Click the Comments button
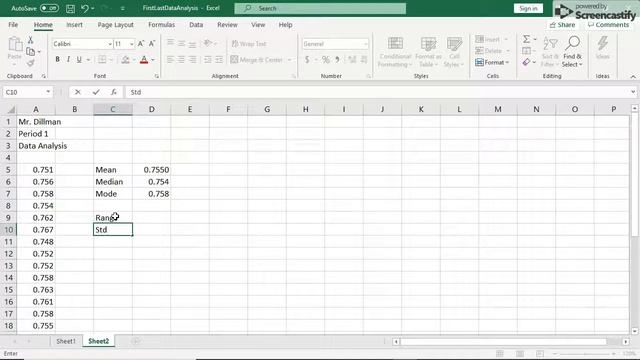Image resolution: width=640 pixels, height=360 pixels. coord(608,25)
